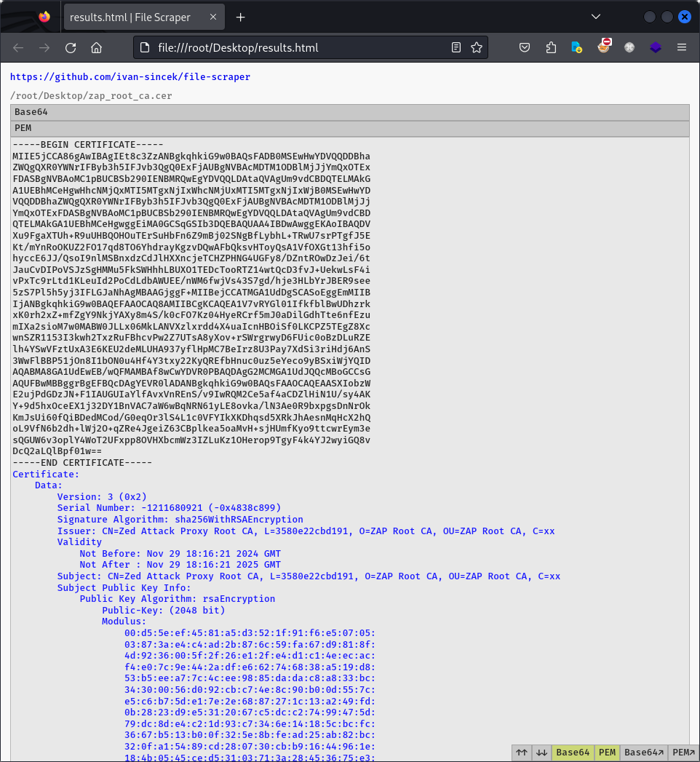Open the Firefox extensions panel
The width and height of the screenshot is (700, 762).
[551, 47]
